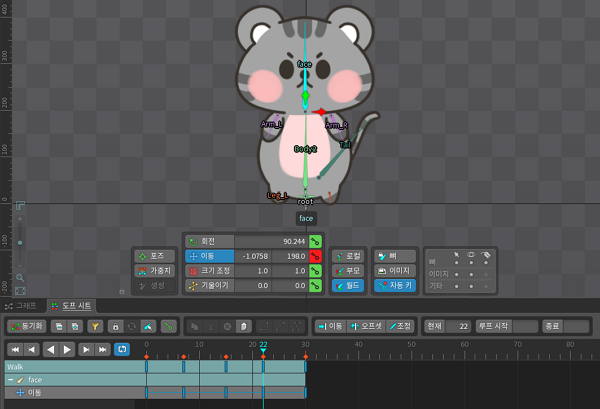Click the fit-to-view frame icon in viewport
This screenshot has height=409, width=600.
coord(20,291)
